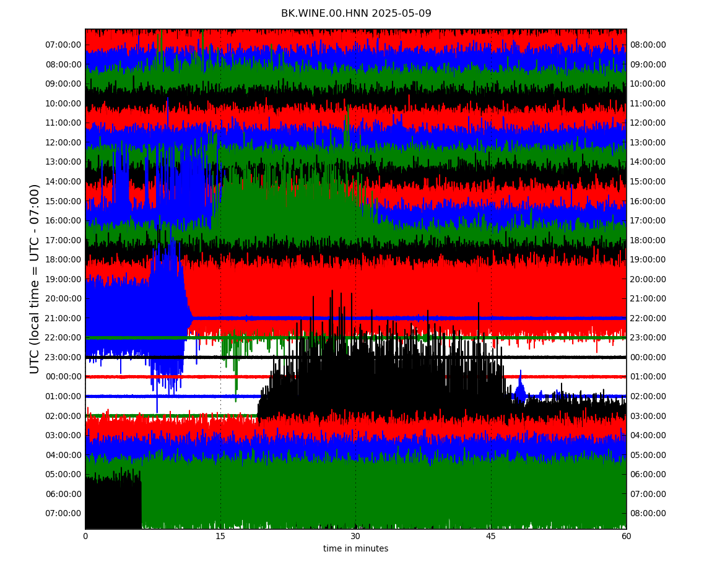Pick 14:00:00 on the right-hand time axis
This screenshot has height=588, width=712.
648,162
